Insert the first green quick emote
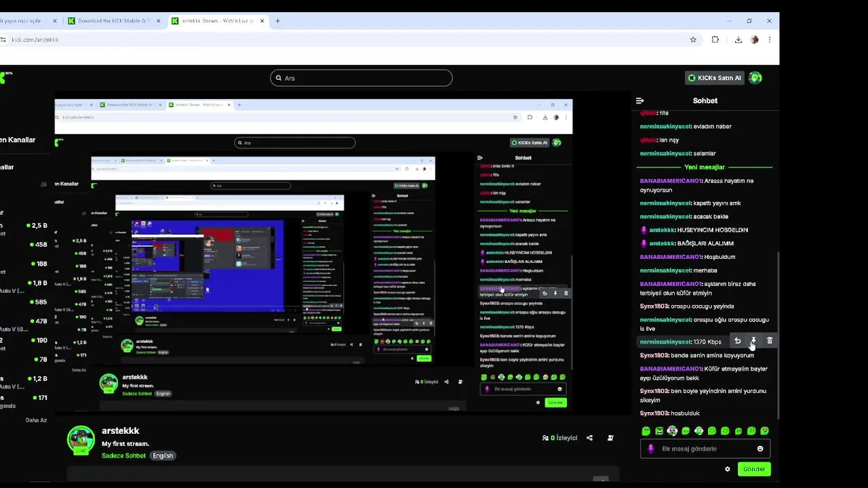The height and width of the screenshot is (488, 868). (646, 431)
